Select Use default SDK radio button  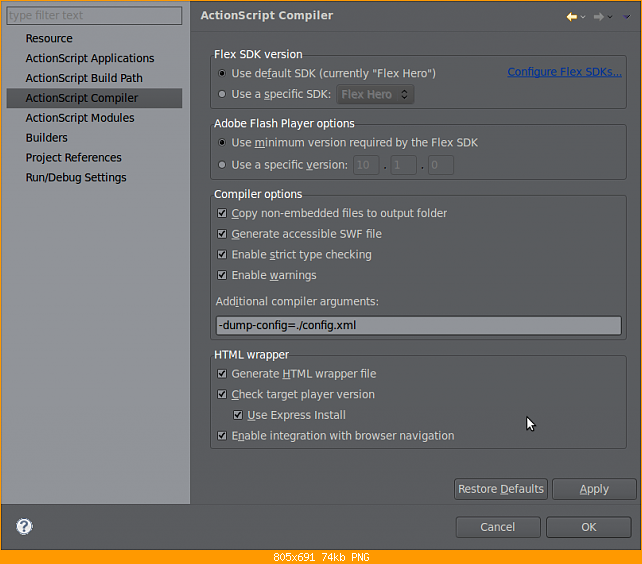(222, 73)
